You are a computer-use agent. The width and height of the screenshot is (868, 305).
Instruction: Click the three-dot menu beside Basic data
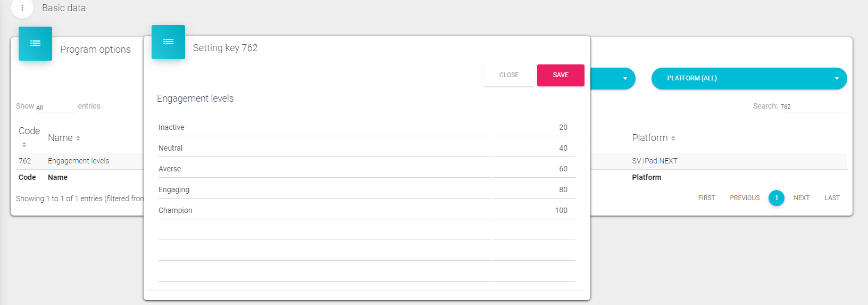22,8
